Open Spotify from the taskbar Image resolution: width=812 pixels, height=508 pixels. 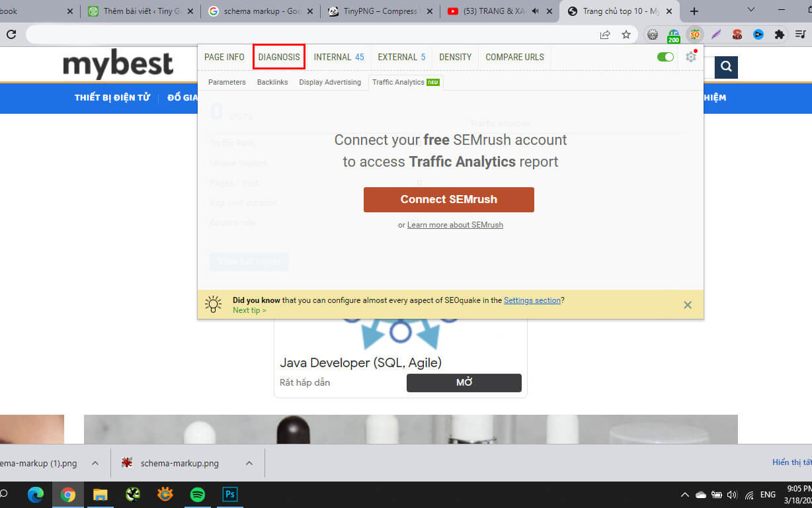point(198,494)
